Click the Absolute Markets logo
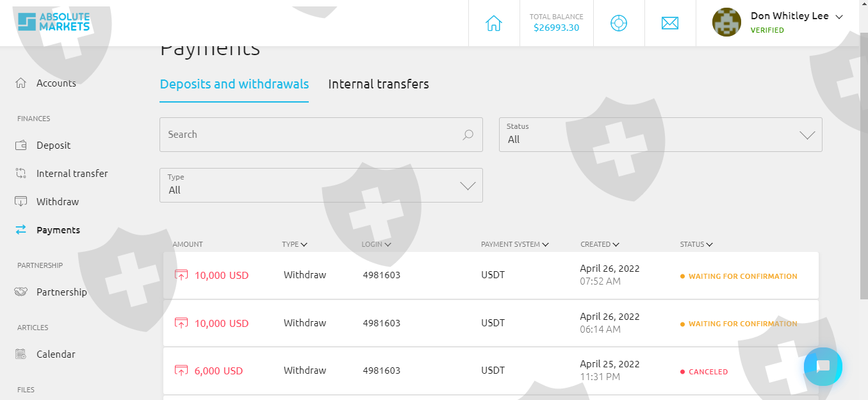 click(54, 22)
